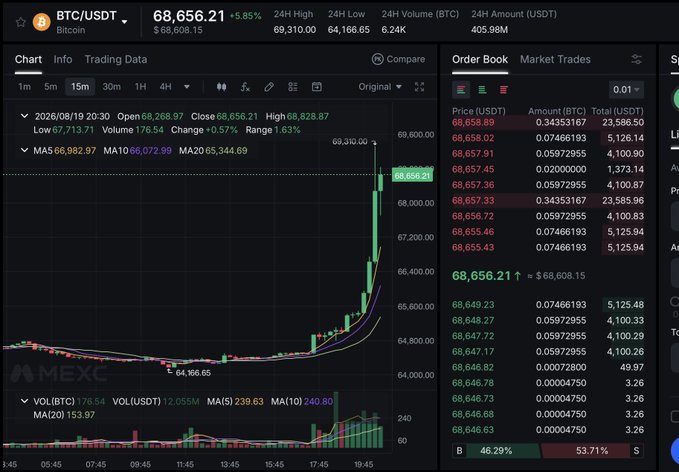This screenshot has height=472, width=679.
Task: Click bid price 68,647.17
Action: [x=473, y=352]
